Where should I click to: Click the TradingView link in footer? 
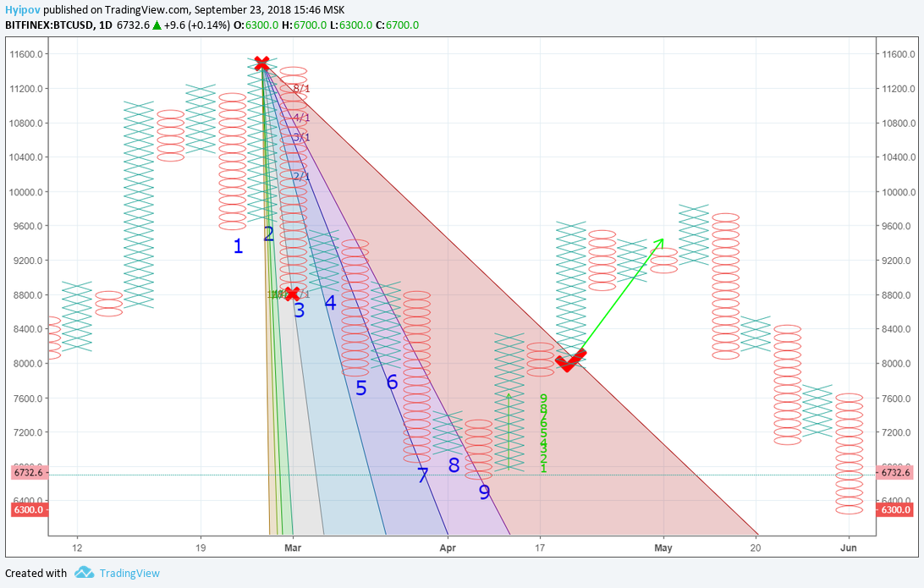(129, 574)
